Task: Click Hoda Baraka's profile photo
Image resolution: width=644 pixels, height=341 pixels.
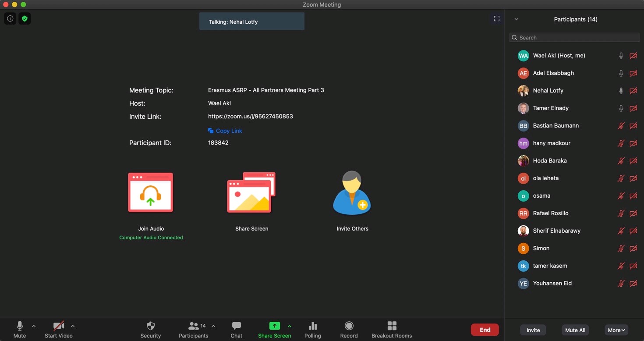Action: click(523, 161)
